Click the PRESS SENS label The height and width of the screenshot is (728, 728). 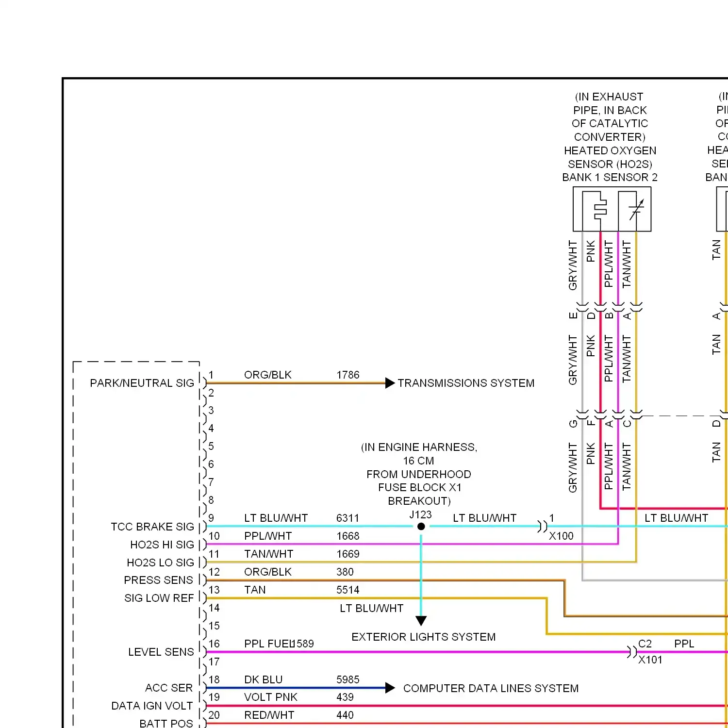pos(159,580)
